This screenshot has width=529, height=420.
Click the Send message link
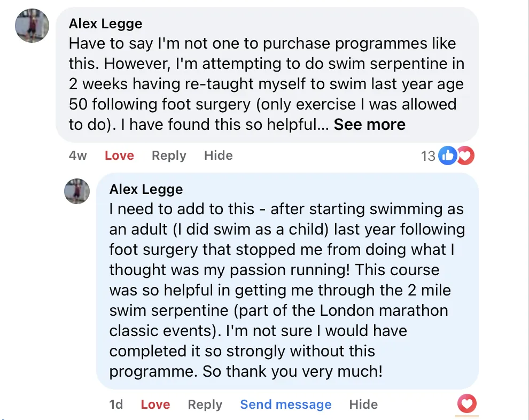click(285, 405)
